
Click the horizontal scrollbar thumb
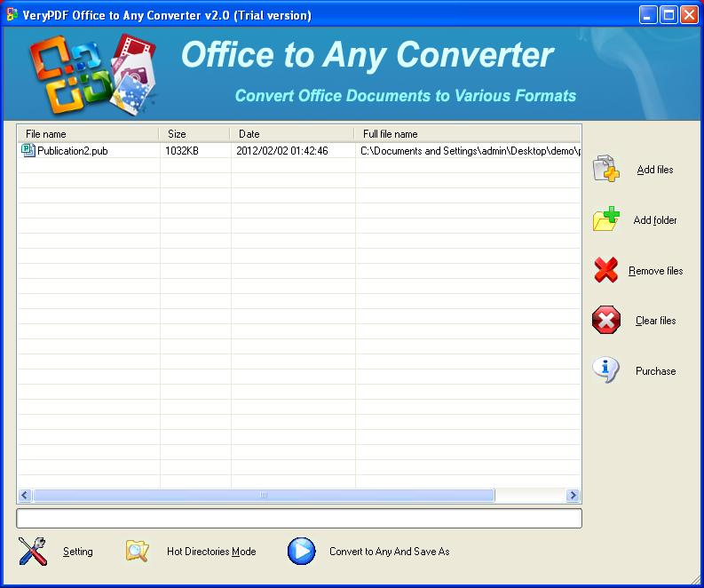[264, 496]
